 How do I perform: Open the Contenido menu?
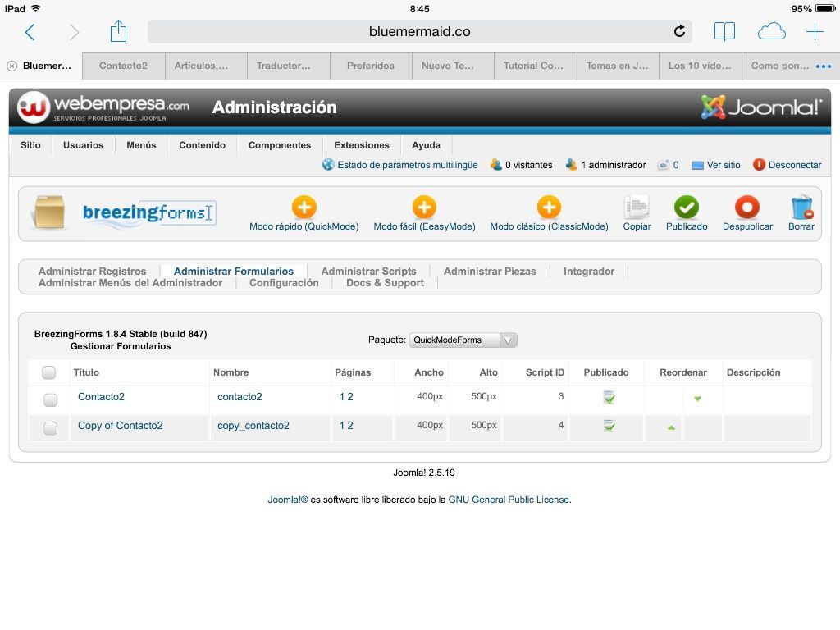pyautogui.click(x=202, y=145)
